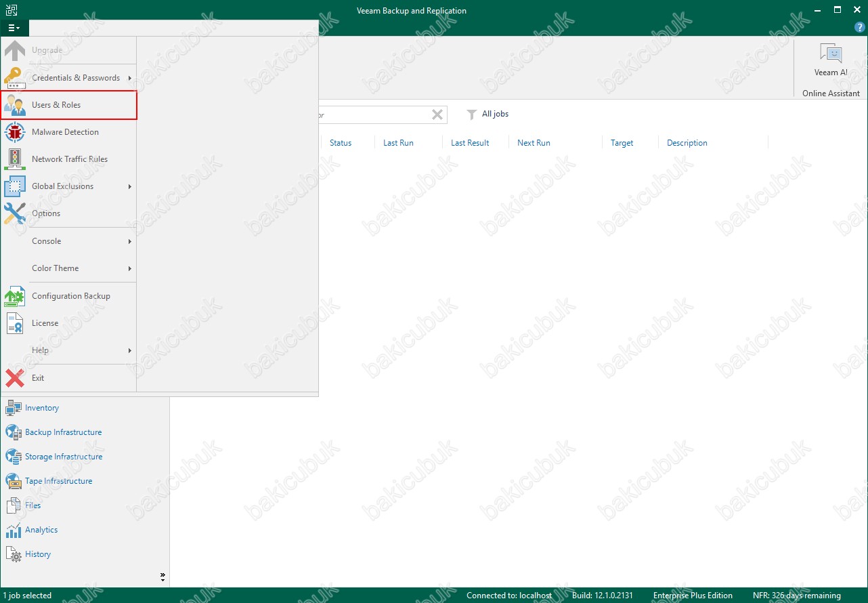Click the Inventory sidebar icon
Screen dimensions: 868x603
point(14,408)
